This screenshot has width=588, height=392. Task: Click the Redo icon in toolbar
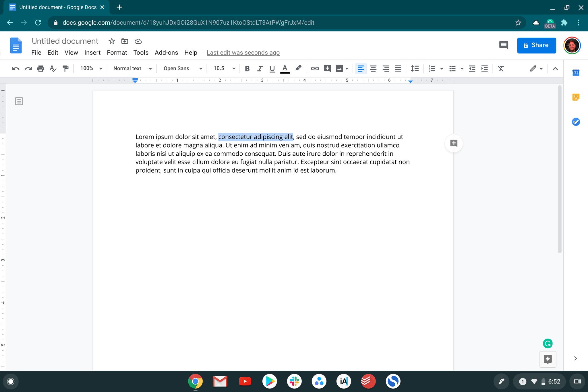click(x=28, y=68)
